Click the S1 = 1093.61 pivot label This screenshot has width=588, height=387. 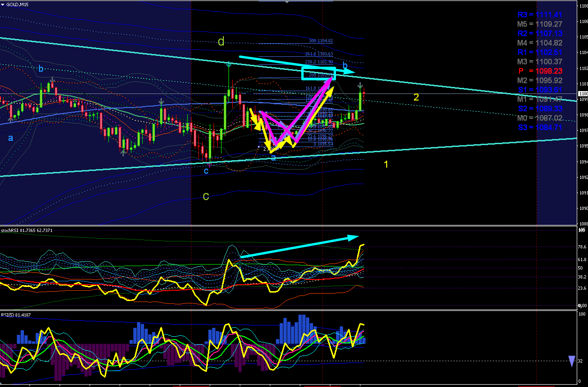(540, 90)
